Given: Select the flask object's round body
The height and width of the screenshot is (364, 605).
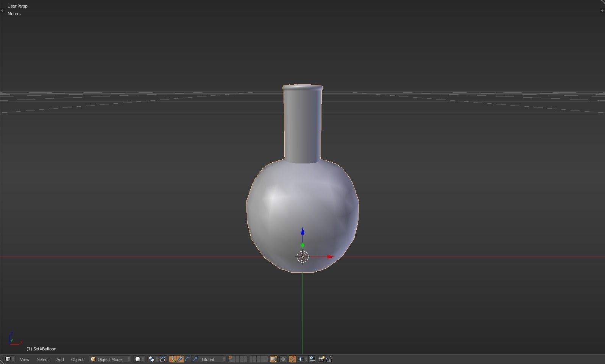Looking at the screenshot, I should click(302, 216).
